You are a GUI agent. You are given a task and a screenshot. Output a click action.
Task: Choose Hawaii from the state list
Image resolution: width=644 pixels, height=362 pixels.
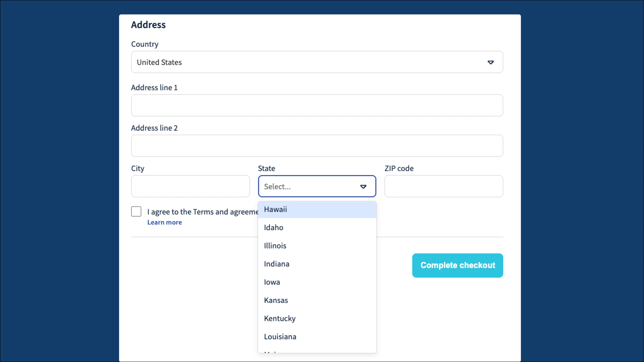[317, 209]
